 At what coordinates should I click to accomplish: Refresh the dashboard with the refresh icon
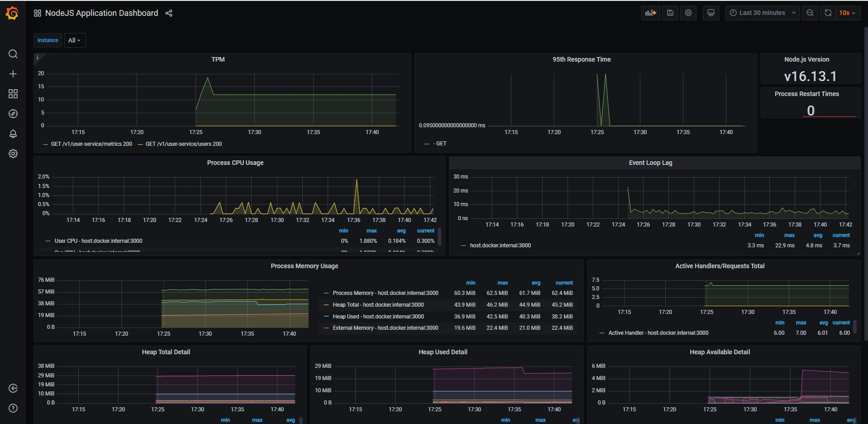tap(828, 13)
